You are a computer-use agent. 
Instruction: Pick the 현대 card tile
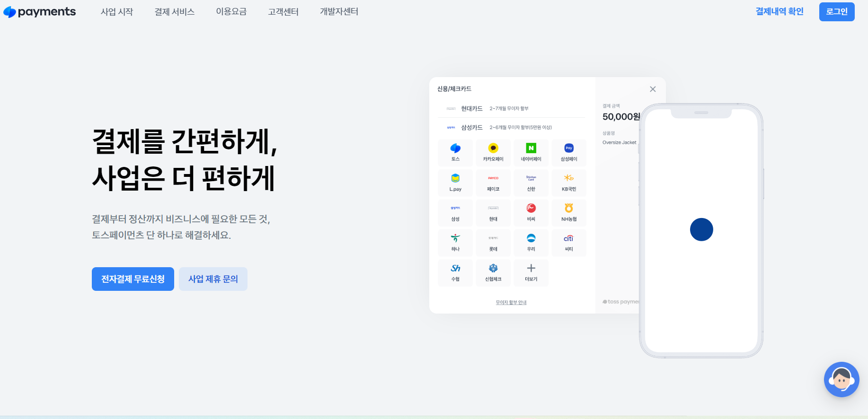(x=493, y=213)
